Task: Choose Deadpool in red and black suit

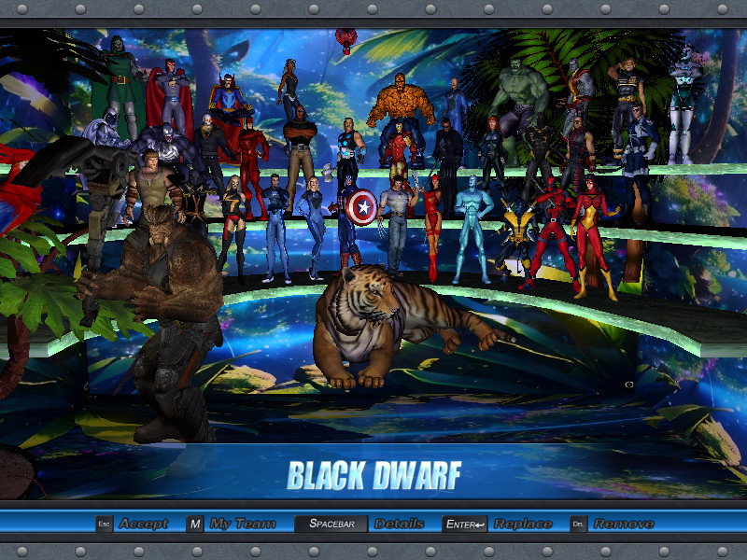Action: point(553,233)
